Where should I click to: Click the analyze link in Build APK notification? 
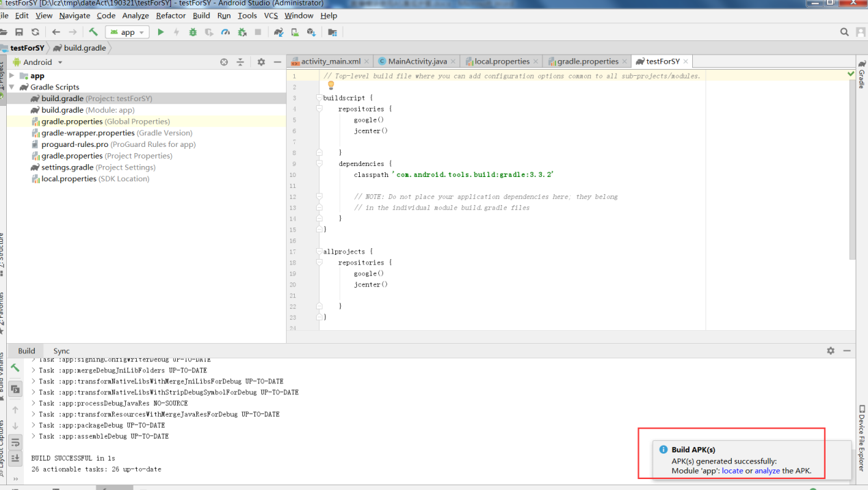click(767, 471)
